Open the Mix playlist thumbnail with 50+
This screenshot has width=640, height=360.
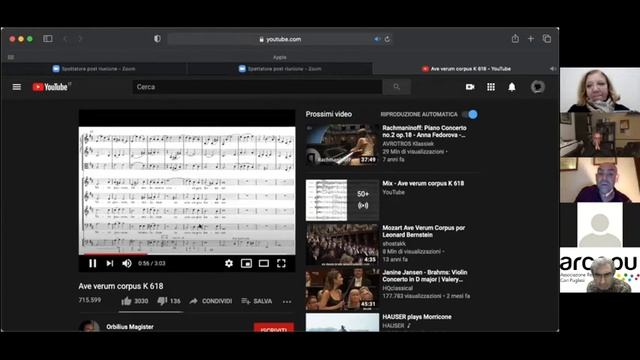click(342, 200)
